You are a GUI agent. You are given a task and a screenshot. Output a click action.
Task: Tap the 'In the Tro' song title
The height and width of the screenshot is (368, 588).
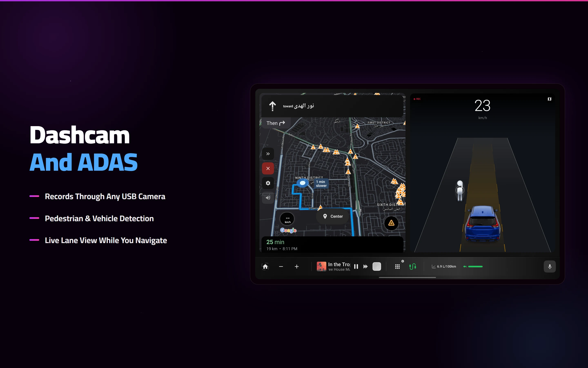pyautogui.click(x=339, y=264)
